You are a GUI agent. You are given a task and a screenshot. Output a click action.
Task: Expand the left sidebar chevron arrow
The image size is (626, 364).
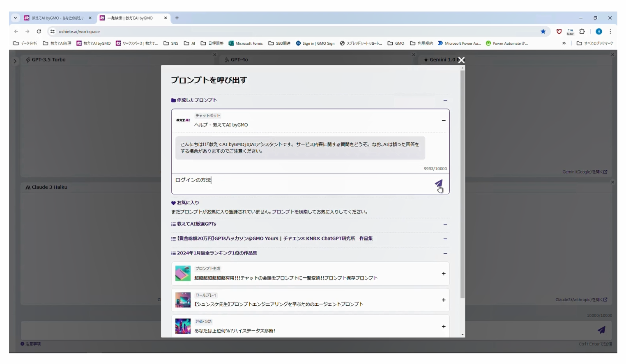coord(15,61)
